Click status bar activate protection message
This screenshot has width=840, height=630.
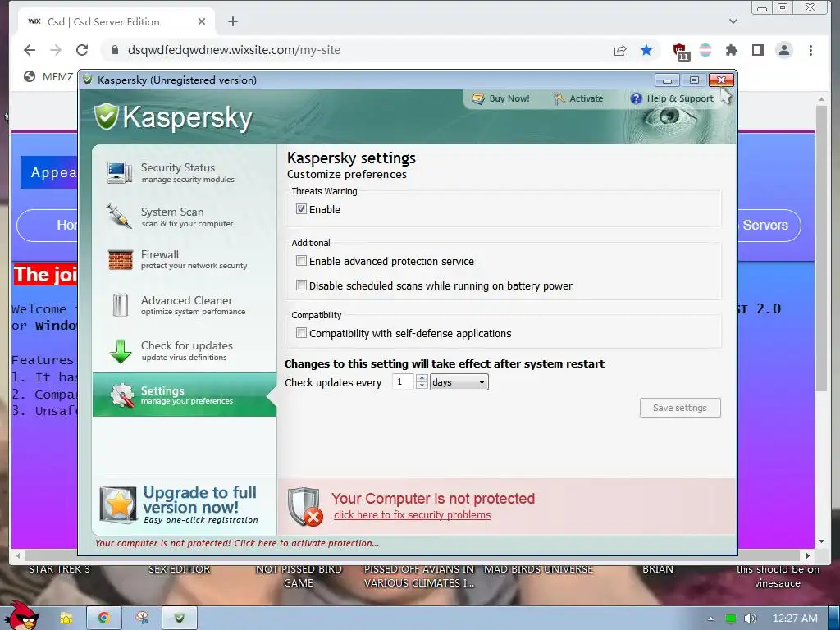pyautogui.click(x=237, y=543)
